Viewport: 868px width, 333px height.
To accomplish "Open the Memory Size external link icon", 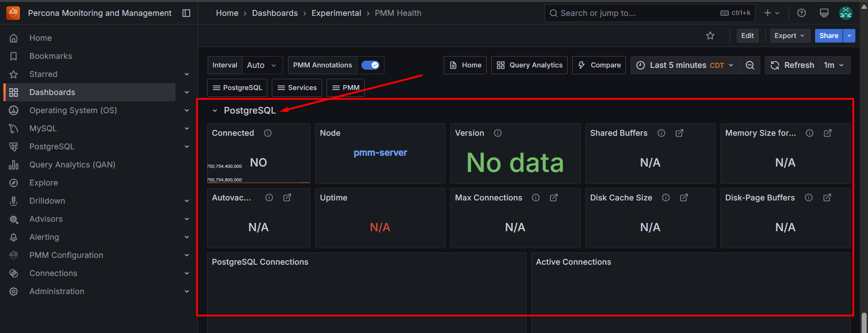I will point(828,133).
